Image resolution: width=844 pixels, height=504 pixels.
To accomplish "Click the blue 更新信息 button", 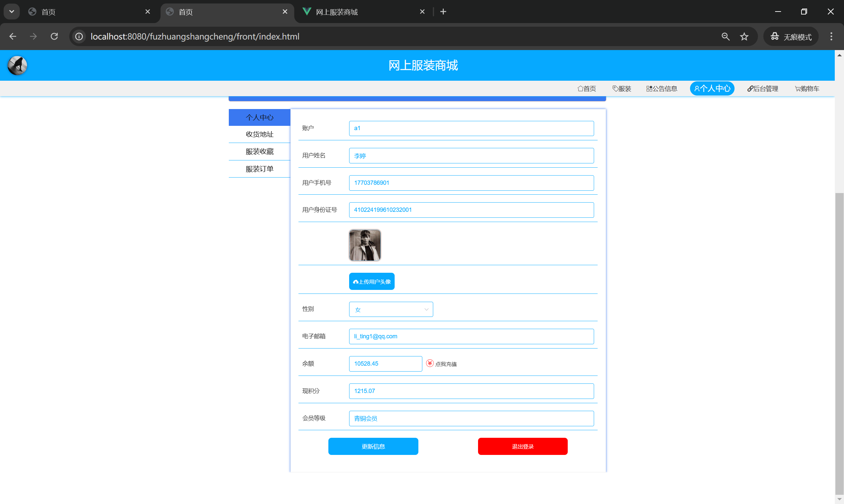I will pos(373,446).
